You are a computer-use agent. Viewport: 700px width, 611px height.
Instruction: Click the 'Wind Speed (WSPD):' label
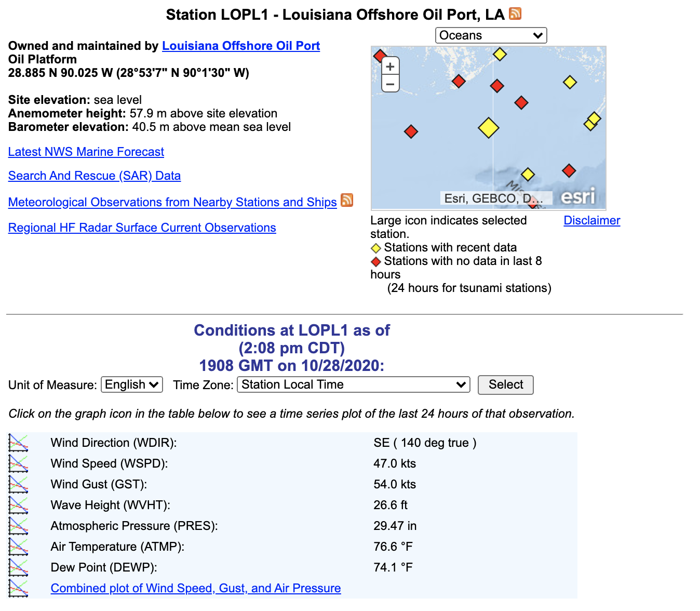pyautogui.click(x=110, y=463)
